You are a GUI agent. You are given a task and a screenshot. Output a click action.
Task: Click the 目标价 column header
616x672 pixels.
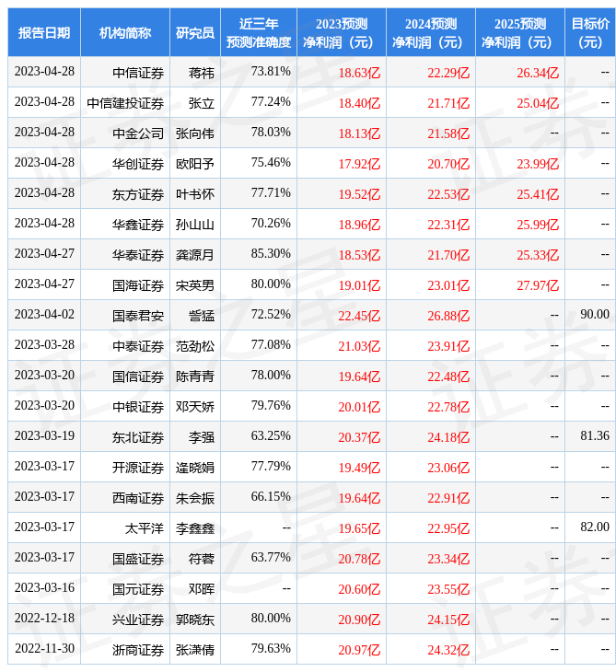[590, 32]
